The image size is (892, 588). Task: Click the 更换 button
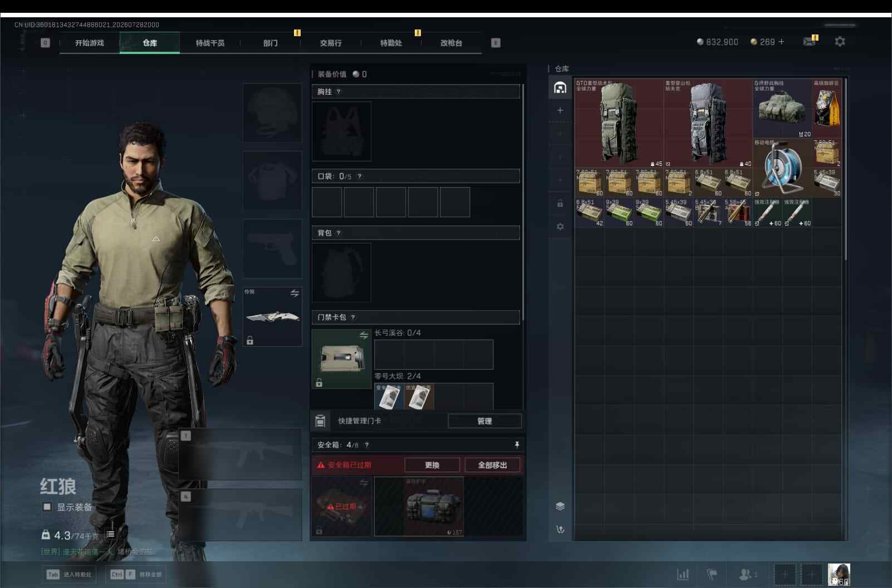point(432,465)
